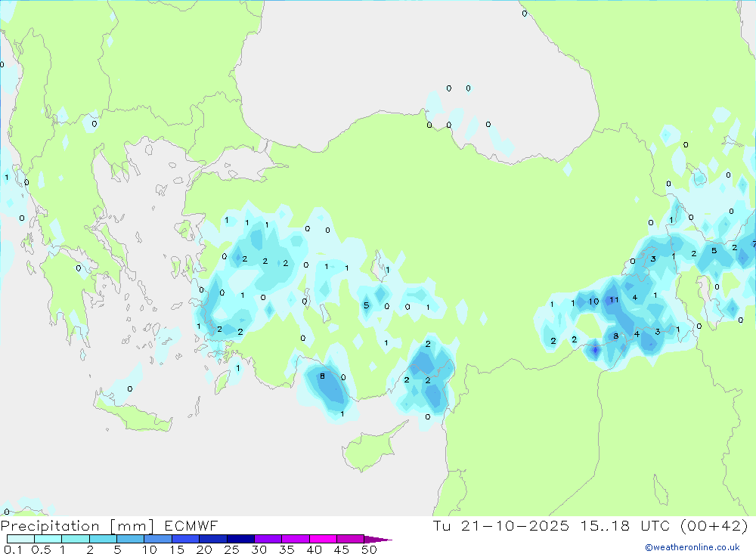Select the 25–30 mm legend color swatch
Viewport: 756px width, 554px height.
point(240,539)
